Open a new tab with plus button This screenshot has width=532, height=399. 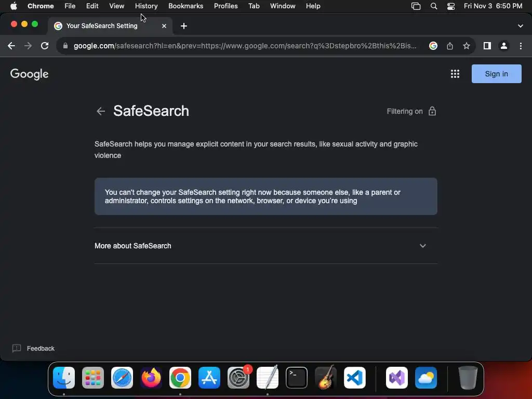[183, 26]
